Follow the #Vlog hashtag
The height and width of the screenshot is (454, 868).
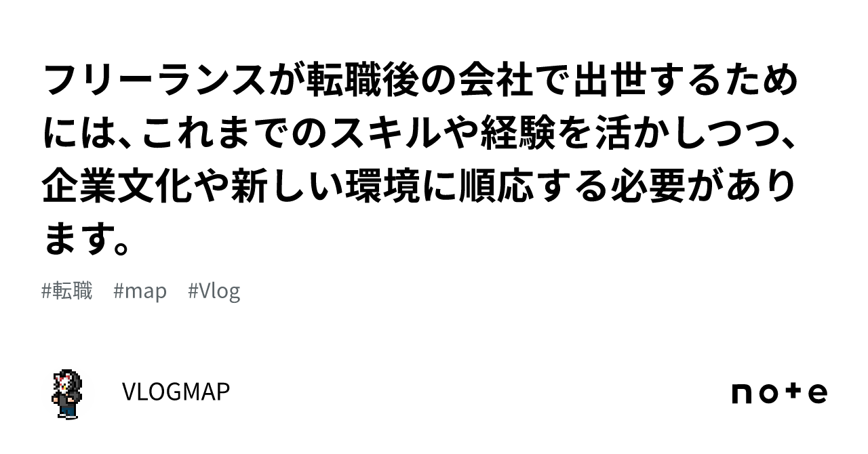tap(214, 291)
